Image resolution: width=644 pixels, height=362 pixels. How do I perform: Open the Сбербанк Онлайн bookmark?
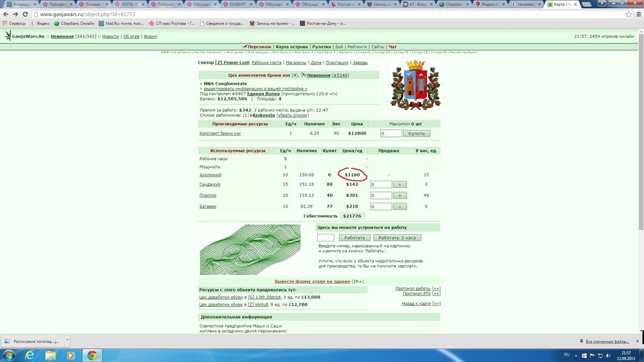click(74, 24)
